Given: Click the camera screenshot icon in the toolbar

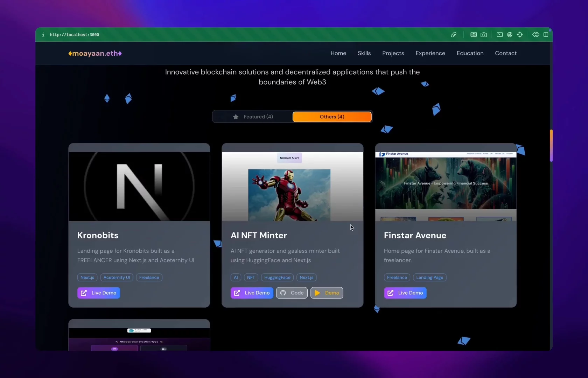Looking at the screenshot, I should pyautogui.click(x=484, y=35).
